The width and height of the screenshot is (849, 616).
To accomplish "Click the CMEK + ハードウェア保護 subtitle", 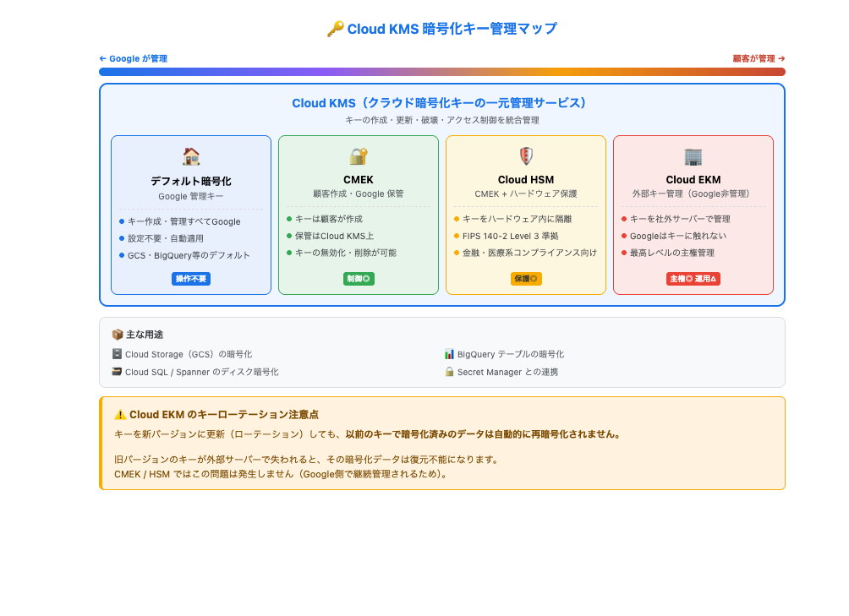I will click(526, 194).
